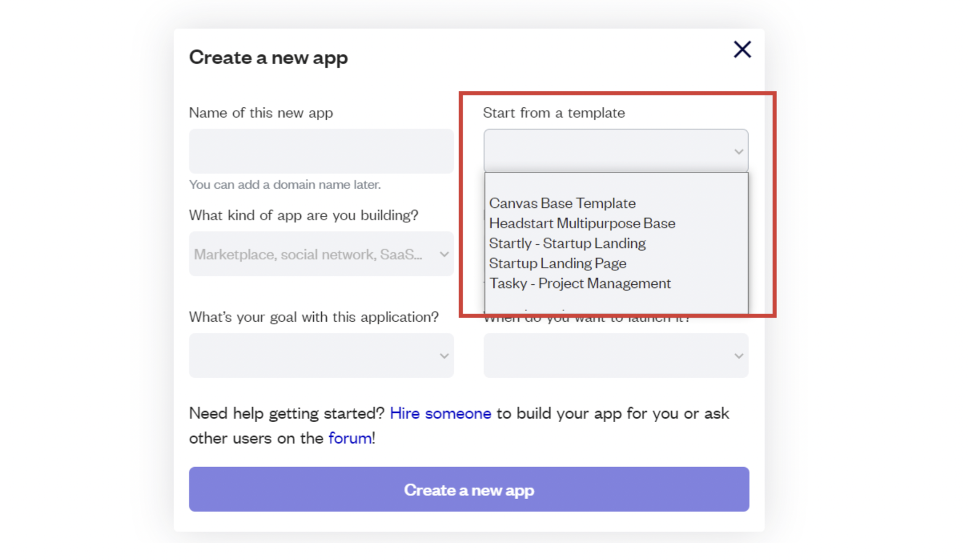Choose Tasky - Project Management template

click(x=580, y=284)
